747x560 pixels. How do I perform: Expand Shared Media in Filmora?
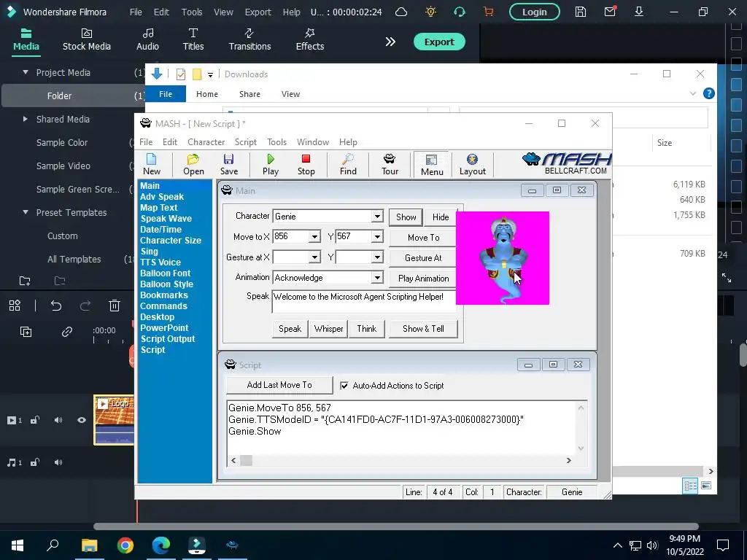coord(26,119)
